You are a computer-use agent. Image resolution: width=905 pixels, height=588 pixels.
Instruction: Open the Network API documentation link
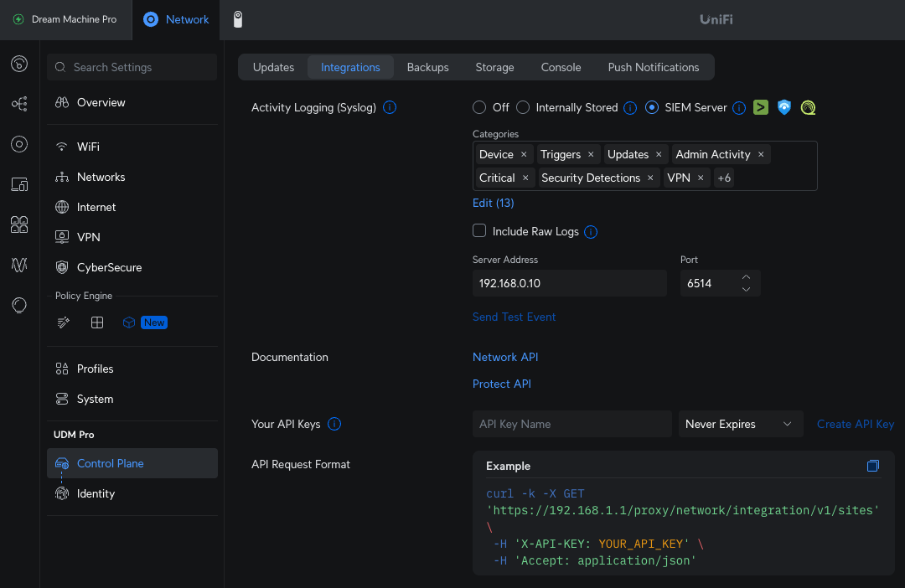[x=505, y=357]
